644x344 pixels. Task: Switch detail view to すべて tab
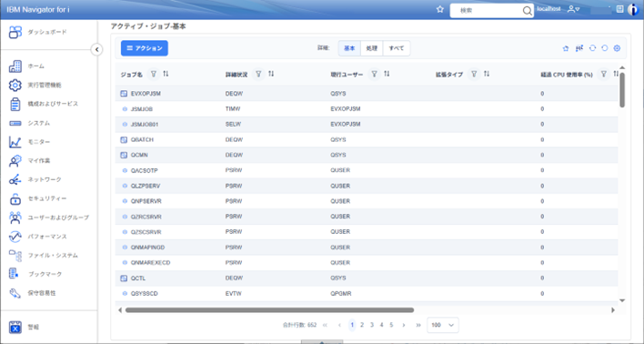(x=397, y=48)
